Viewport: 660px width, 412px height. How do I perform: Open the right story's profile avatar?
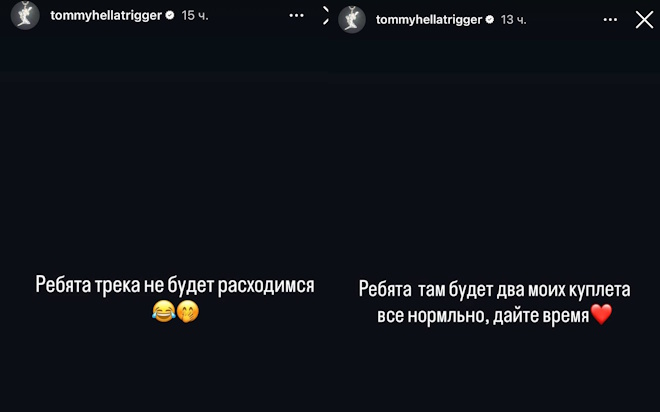coord(351,19)
